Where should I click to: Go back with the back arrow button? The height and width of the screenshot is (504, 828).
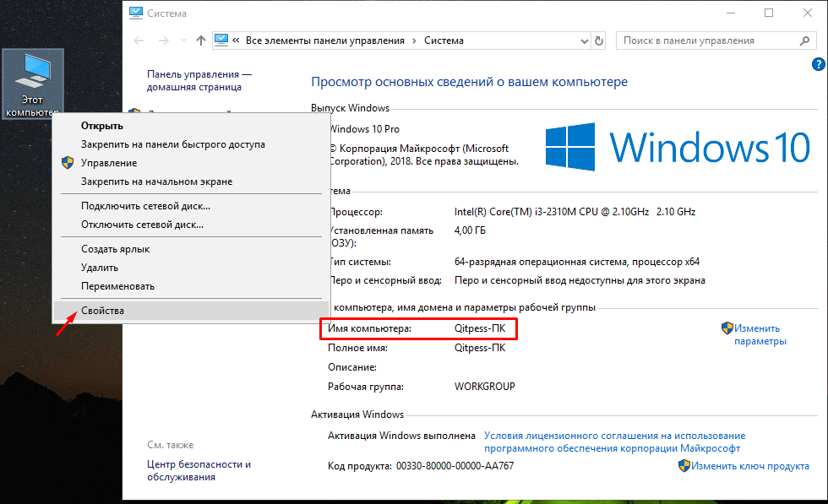(x=139, y=41)
